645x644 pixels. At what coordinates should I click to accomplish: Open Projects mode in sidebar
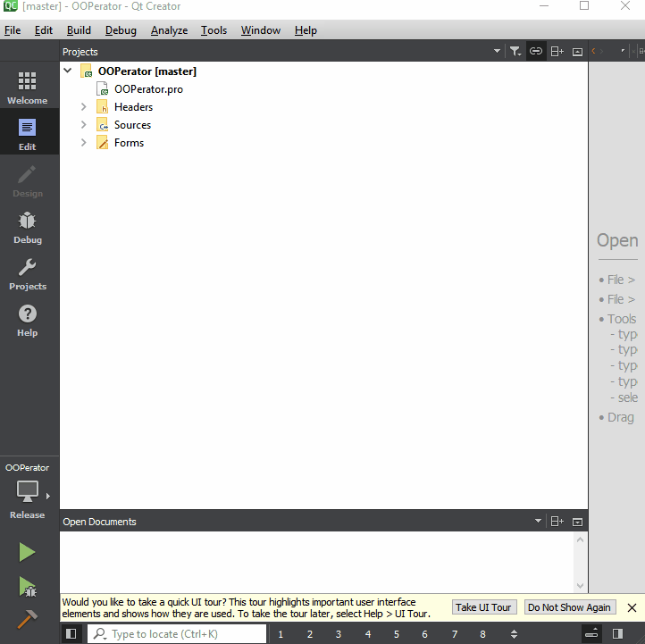[x=27, y=274]
